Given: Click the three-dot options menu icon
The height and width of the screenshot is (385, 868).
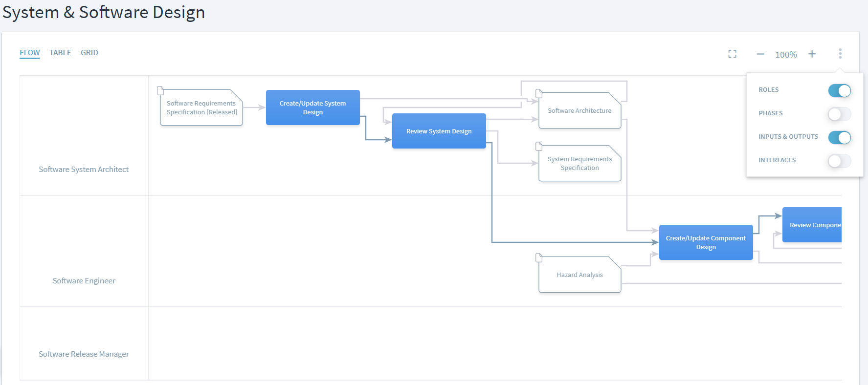Looking at the screenshot, I should [840, 54].
